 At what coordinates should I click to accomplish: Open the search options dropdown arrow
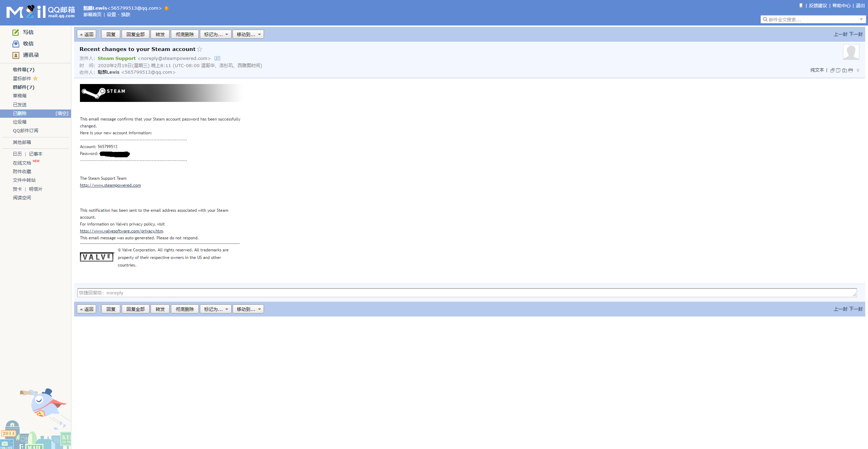[x=861, y=19]
